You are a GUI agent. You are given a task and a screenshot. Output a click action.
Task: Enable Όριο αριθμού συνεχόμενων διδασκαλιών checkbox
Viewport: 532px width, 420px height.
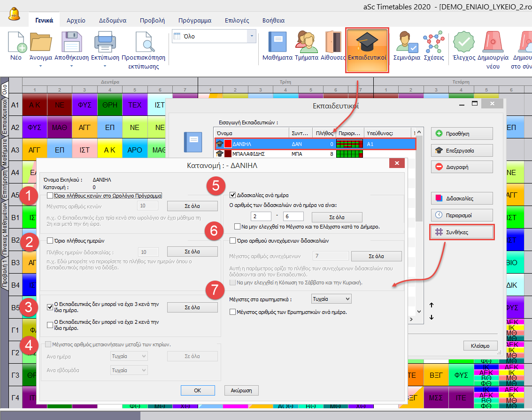click(232, 241)
